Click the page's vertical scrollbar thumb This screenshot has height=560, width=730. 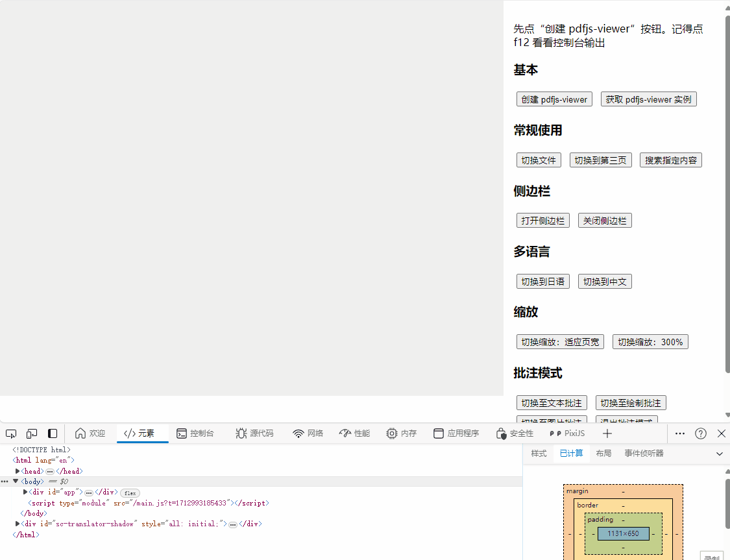[x=727, y=195]
